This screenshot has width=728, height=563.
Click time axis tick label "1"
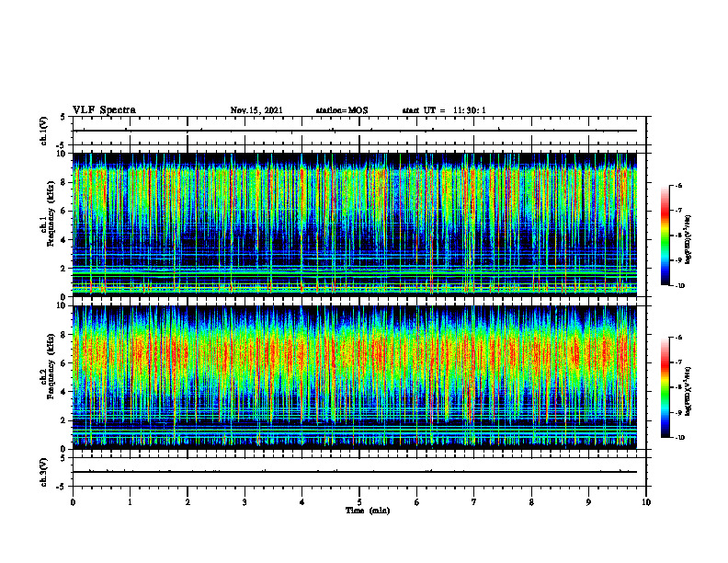[x=130, y=502]
